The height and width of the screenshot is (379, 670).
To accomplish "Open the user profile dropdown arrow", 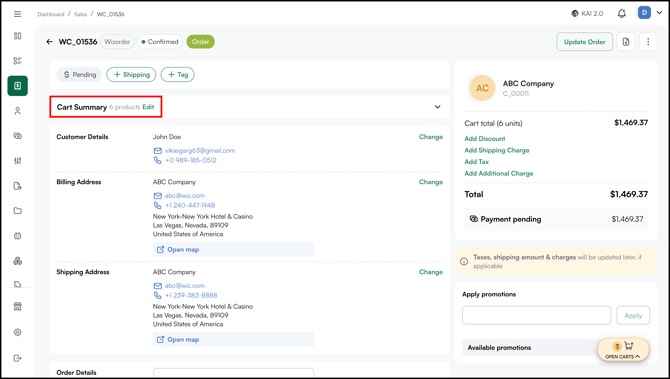I will (659, 13).
